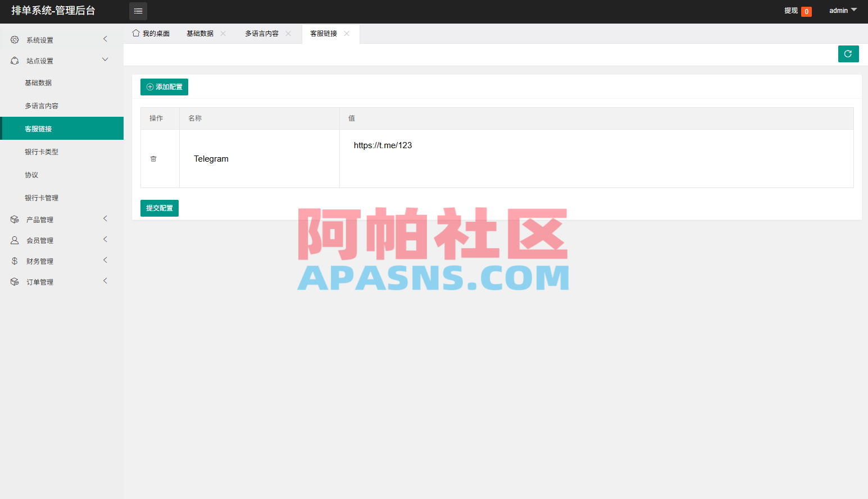Click the 财务管理 dollar icon
868x499 pixels.
pyautogui.click(x=15, y=261)
